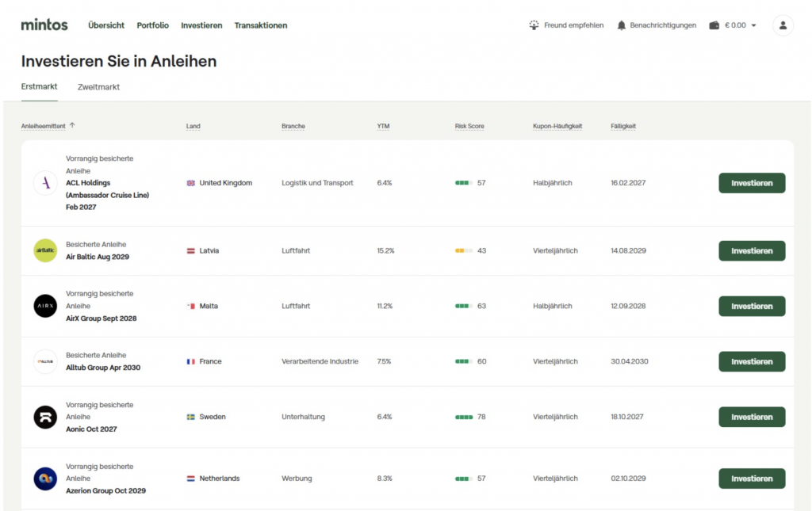Open Alltub Group Apr 2030 bond name
The width and height of the screenshot is (812, 511).
click(103, 368)
